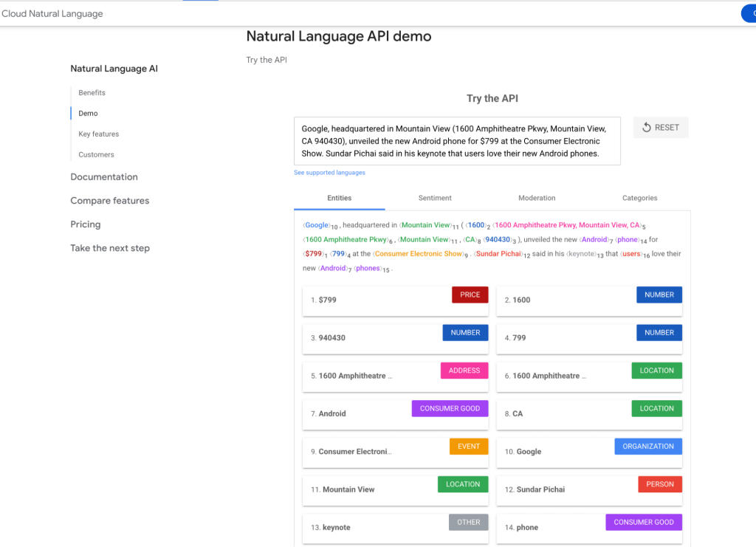Select entity card text 5. 1600 Amphitheatre

(351, 376)
